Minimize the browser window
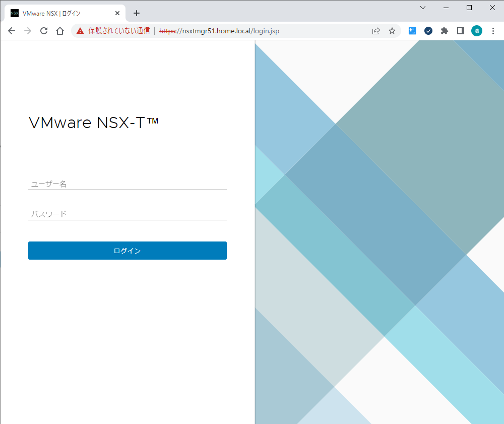This screenshot has height=424, width=504. 446,8
